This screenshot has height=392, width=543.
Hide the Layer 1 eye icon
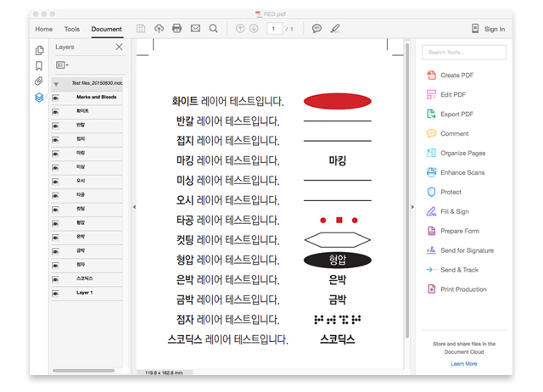pos(55,294)
